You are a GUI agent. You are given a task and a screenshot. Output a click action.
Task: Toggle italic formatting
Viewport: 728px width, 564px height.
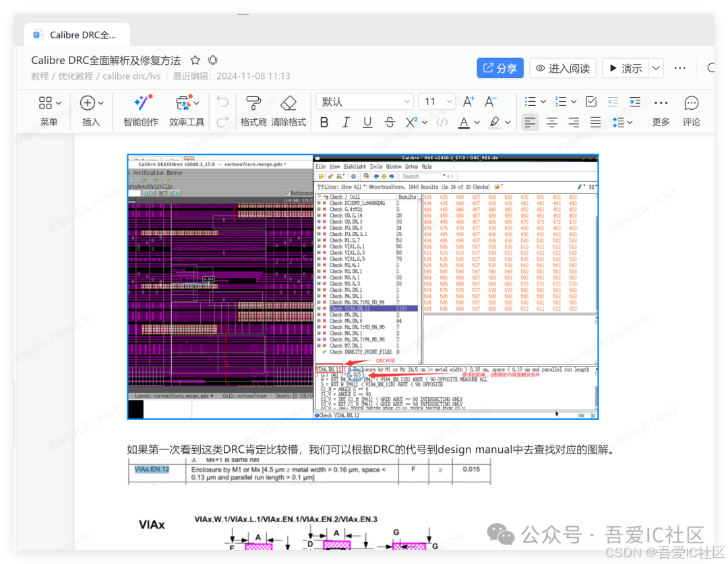tap(346, 122)
